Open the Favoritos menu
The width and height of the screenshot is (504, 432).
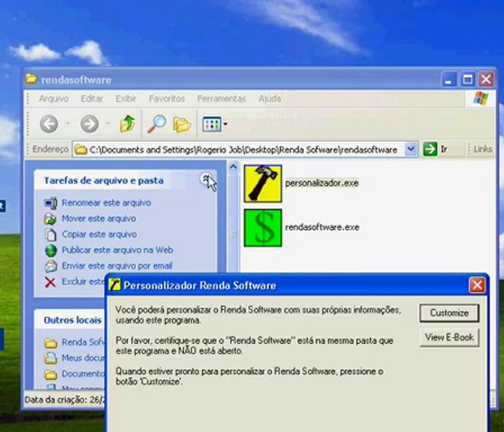(167, 98)
